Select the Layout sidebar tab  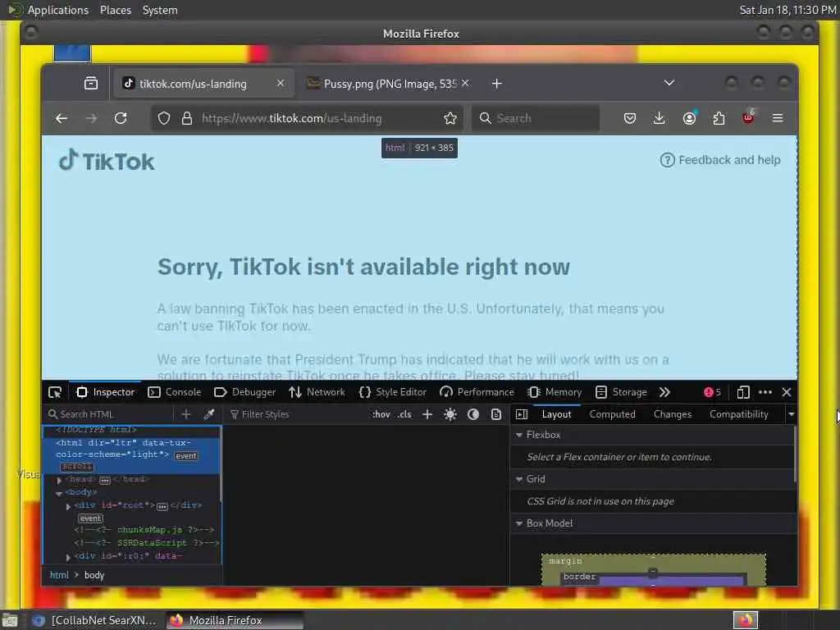coord(556,414)
